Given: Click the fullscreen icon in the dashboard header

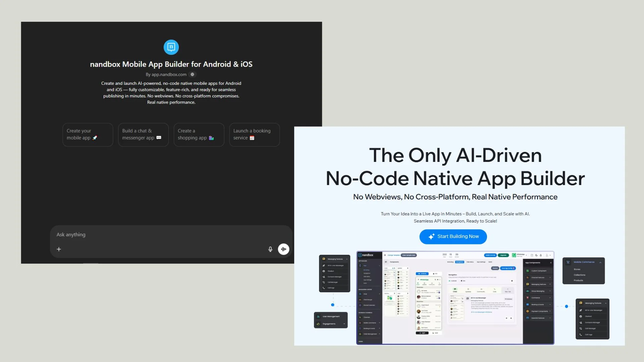Looking at the screenshot, I should coord(532,255).
